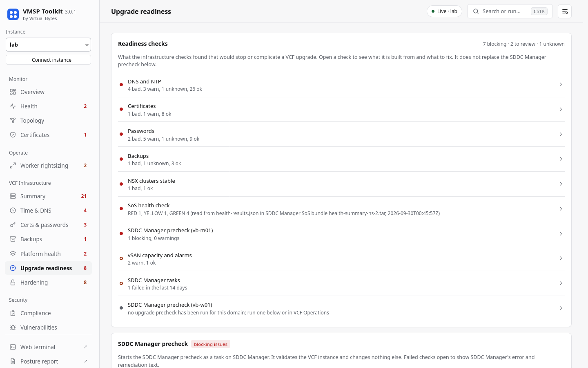The height and width of the screenshot is (368, 588).
Task: Click the Hardening lock icon
Action: coord(13,283)
